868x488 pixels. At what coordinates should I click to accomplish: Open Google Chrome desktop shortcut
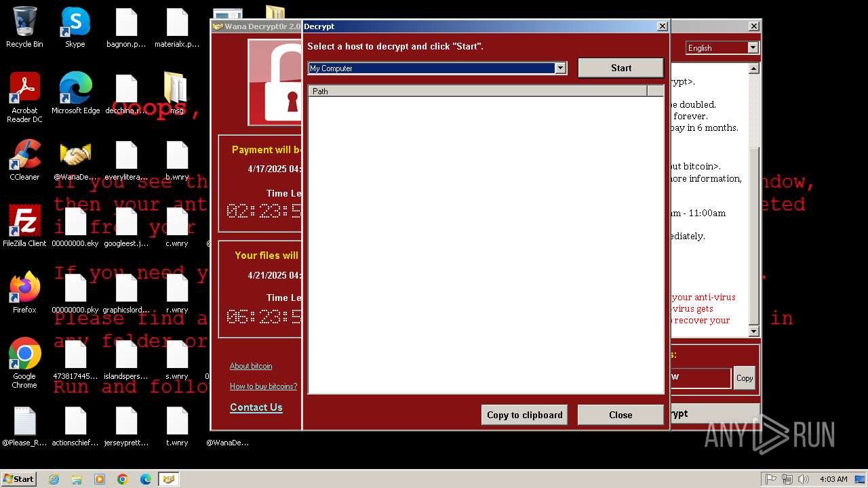[24, 363]
